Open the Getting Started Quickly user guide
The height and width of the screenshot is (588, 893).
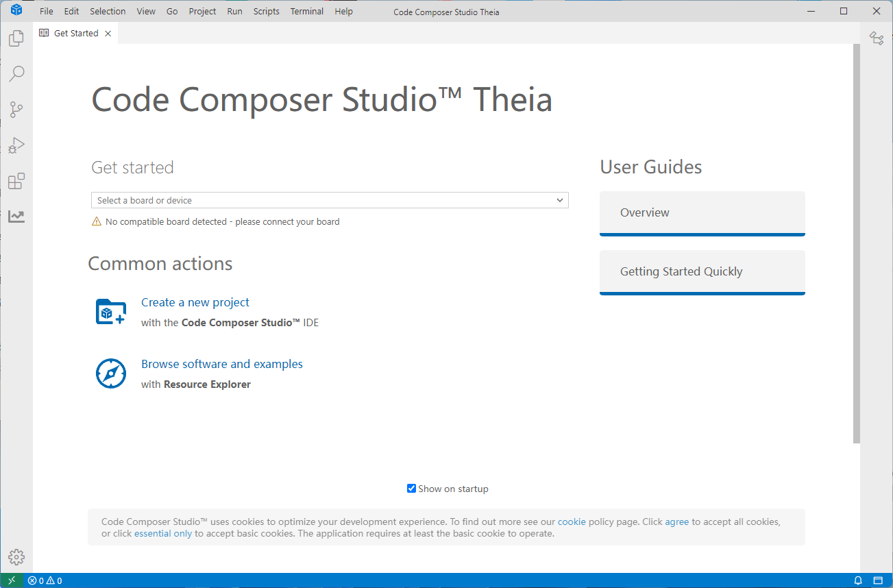tap(702, 271)
